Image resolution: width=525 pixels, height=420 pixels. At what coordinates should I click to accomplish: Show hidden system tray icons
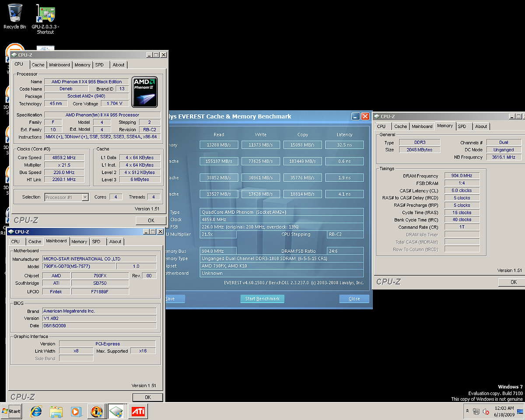coord(467,412)
